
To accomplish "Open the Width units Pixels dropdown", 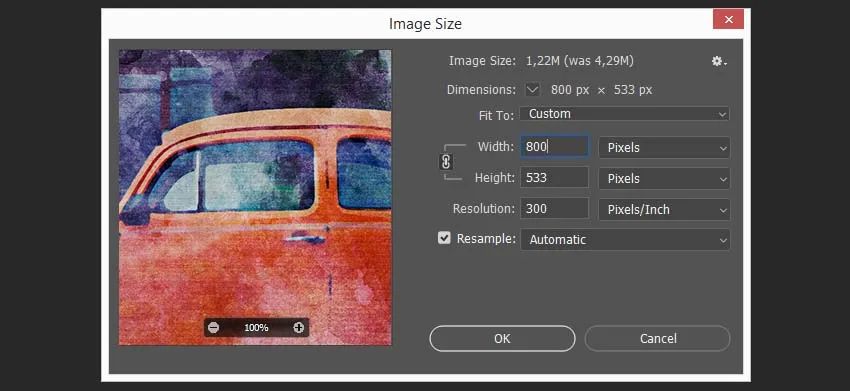I will click(664, 148).
